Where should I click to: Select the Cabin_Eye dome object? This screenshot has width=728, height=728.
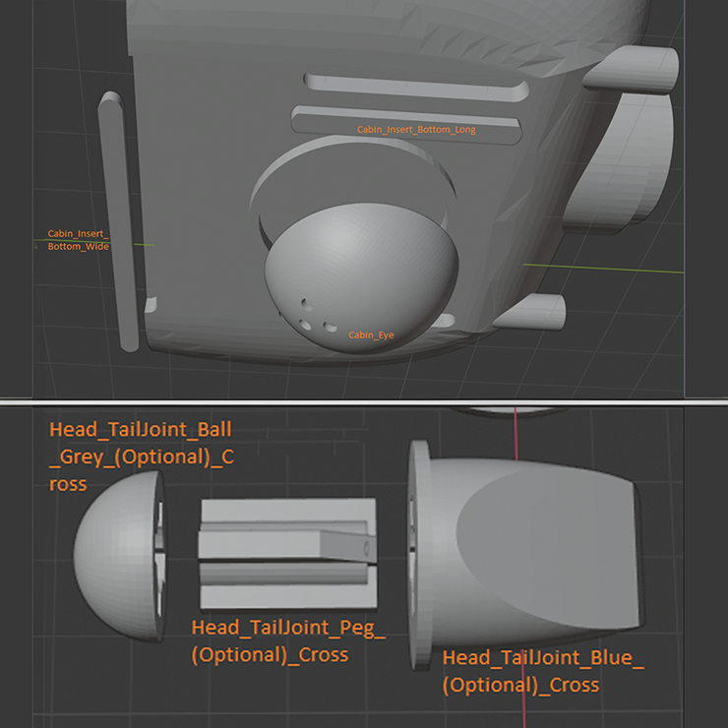pyautogui.click(x=361, y=277)
